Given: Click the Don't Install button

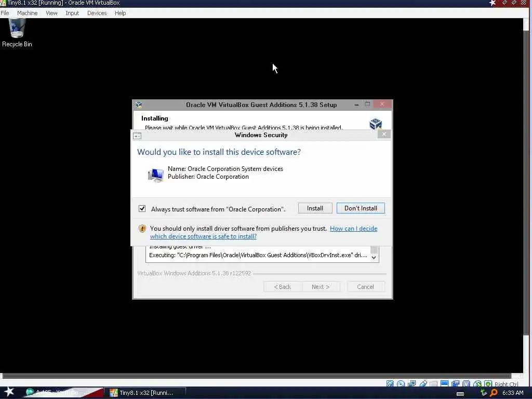Looking at the screenshot, I should (x=361, y=208).
